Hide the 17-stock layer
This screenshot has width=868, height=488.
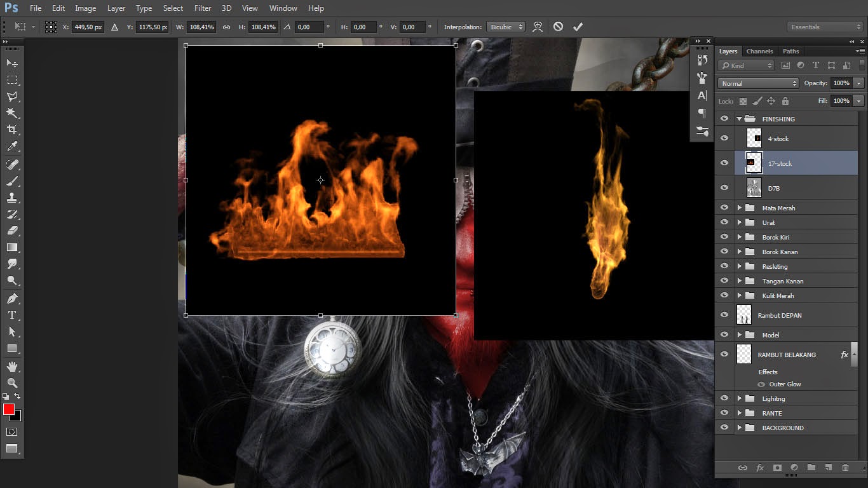click(724, 163)
